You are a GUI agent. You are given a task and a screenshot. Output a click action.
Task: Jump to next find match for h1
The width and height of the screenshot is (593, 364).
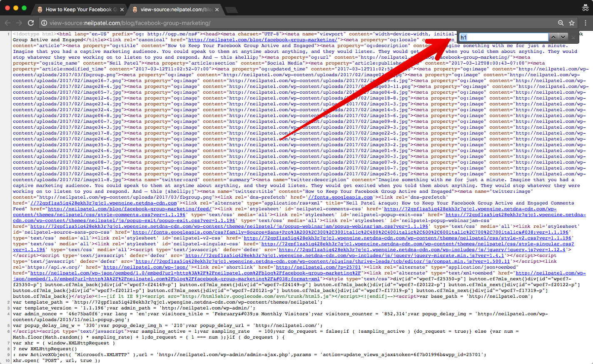tap(563, 37)
